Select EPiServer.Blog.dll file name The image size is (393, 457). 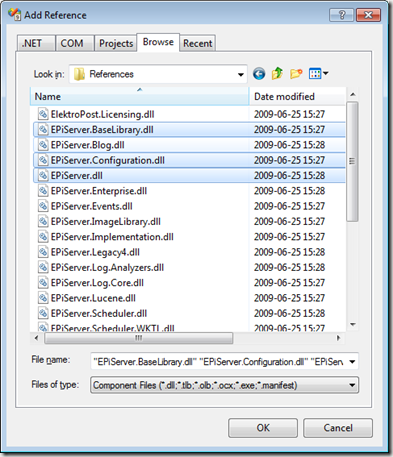pos(87,145)
